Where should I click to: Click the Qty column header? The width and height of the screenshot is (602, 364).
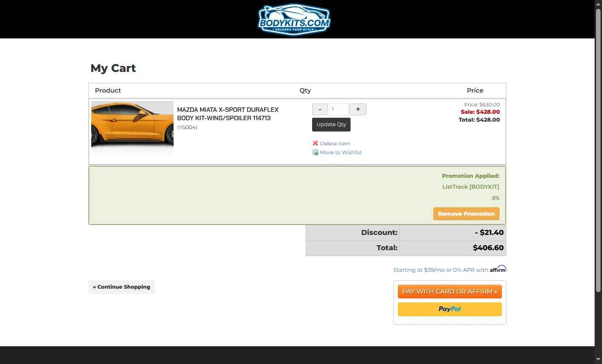305,91
